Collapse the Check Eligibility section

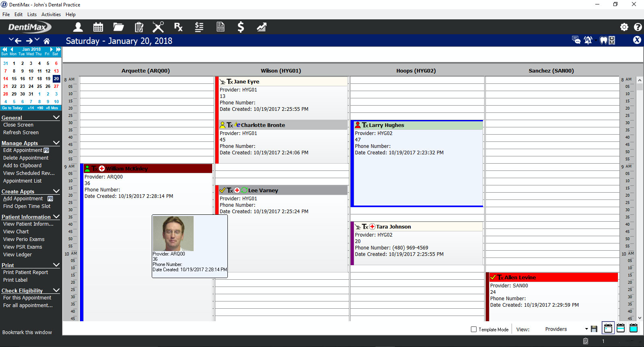[x=56, y=291]
